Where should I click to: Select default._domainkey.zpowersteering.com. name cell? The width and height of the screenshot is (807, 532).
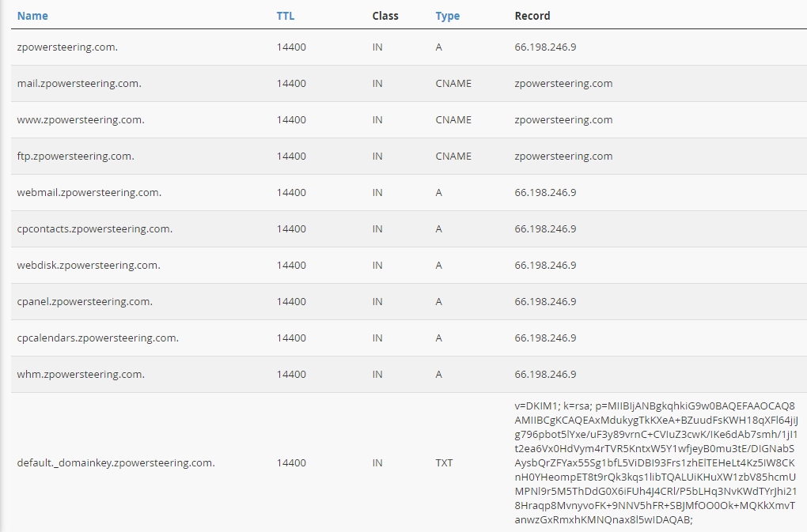coord(116,462)
